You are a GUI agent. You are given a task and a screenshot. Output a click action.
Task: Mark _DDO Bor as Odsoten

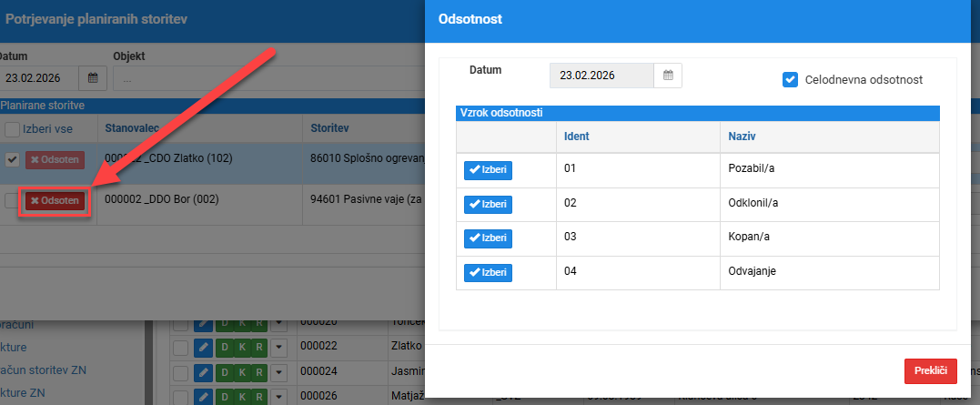pyautogui.click(x=55, y=200)
